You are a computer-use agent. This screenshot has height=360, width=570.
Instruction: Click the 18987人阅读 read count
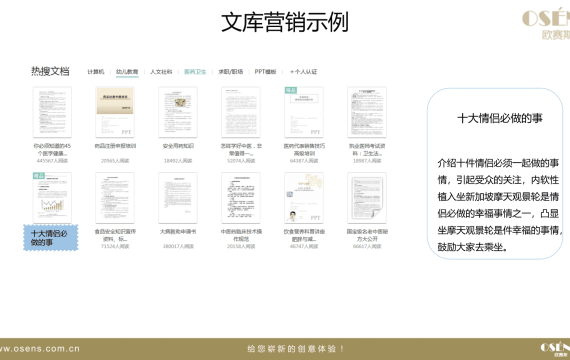tap(367, 160)
